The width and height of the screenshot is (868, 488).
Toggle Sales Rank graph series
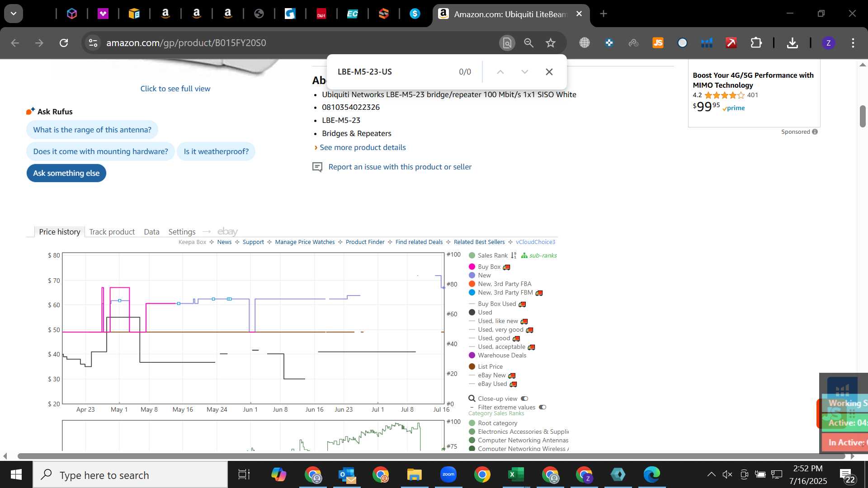488,255
